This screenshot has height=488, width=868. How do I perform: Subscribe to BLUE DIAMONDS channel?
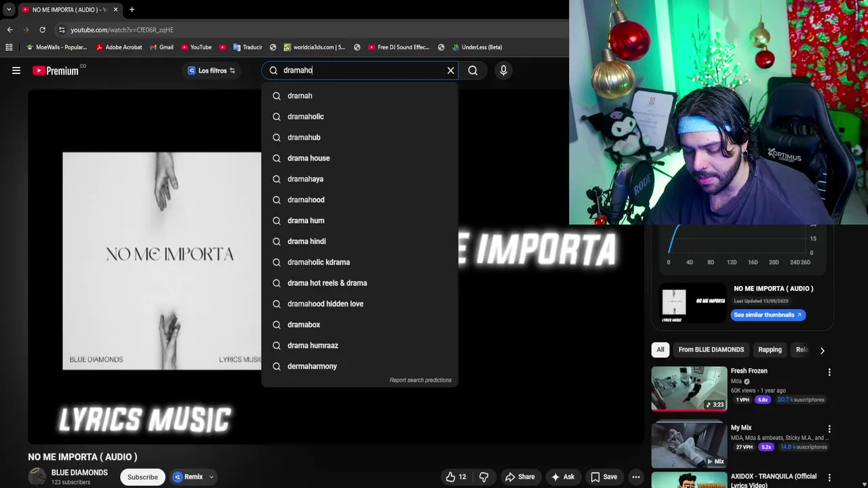coord(142,477)
